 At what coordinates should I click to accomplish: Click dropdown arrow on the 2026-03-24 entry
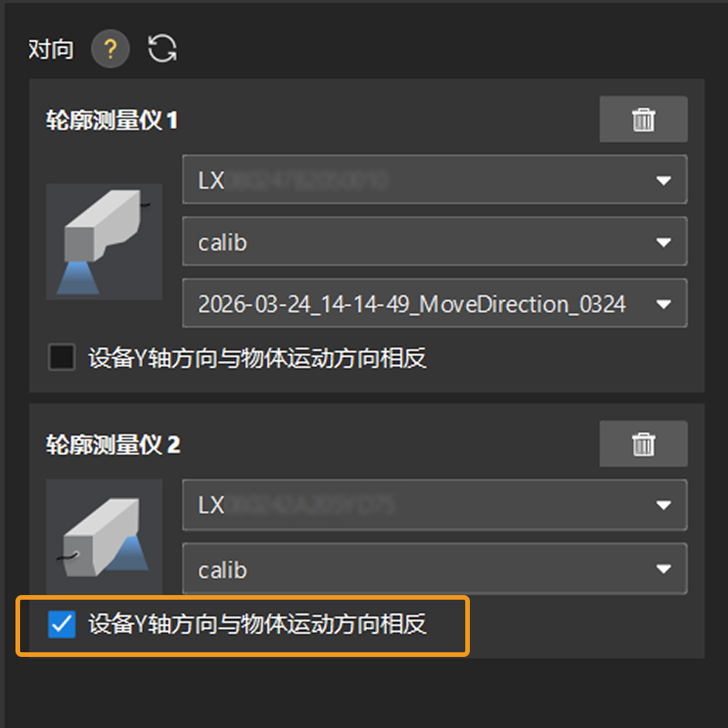tap(663, 304)
